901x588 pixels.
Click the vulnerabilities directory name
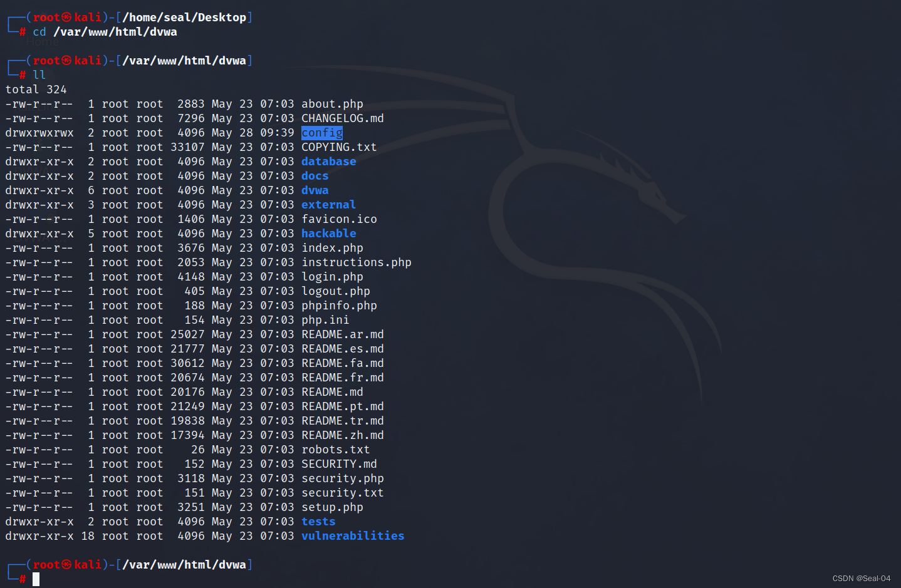tap(353, 536)
